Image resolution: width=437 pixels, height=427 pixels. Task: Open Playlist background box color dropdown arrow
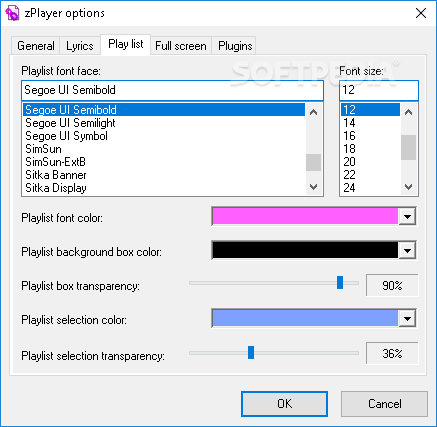point(407,250)
